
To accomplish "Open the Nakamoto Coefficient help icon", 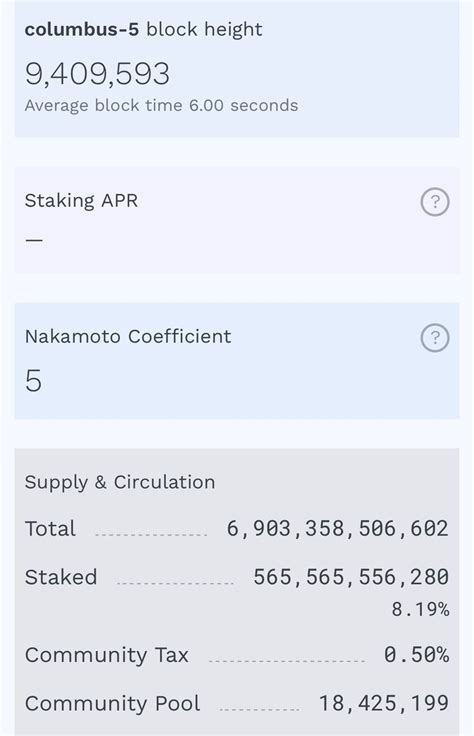I will tap(435, 338).
